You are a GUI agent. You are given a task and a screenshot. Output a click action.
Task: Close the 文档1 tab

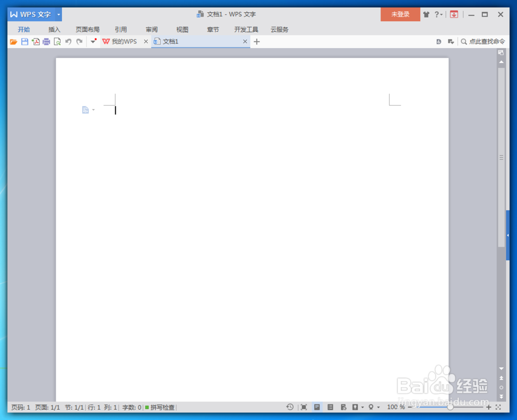point(245,41)
